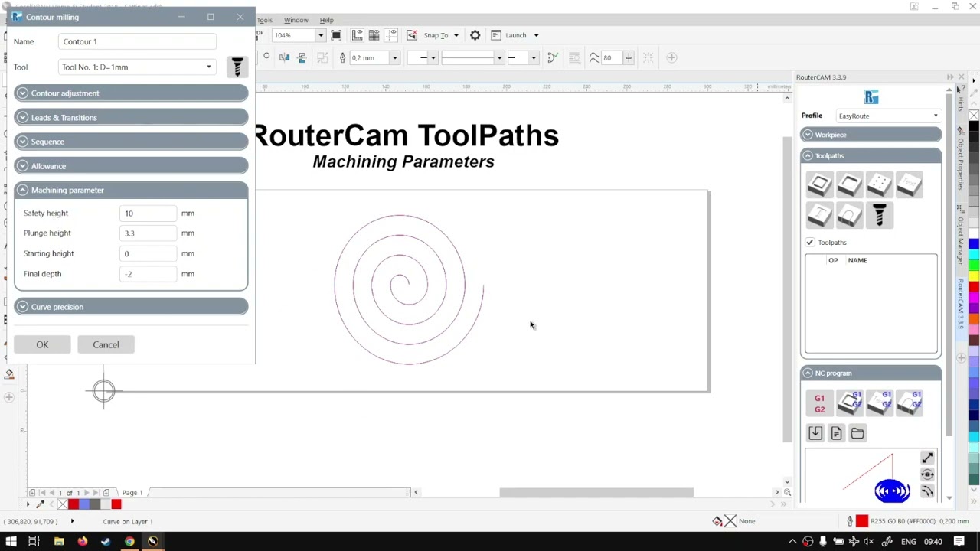Click the Safety height input field
The image size is (980, 551).
148,214
